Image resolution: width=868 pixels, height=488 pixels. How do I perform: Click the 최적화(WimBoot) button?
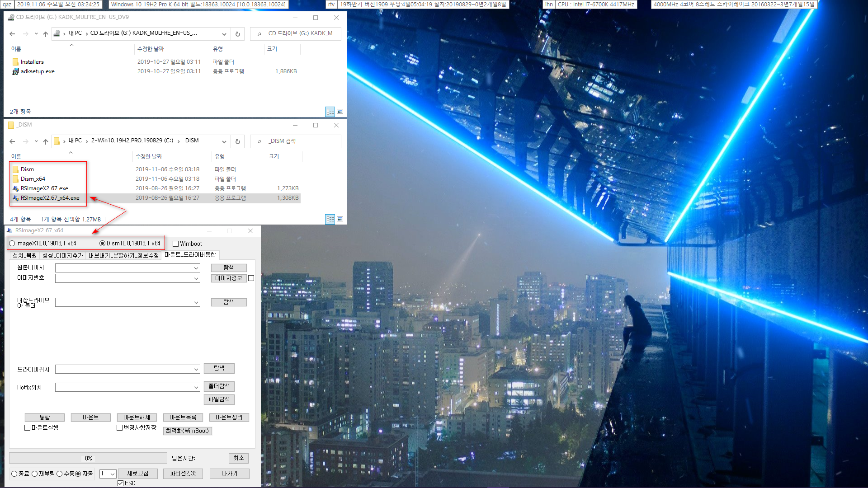(187, 431)
